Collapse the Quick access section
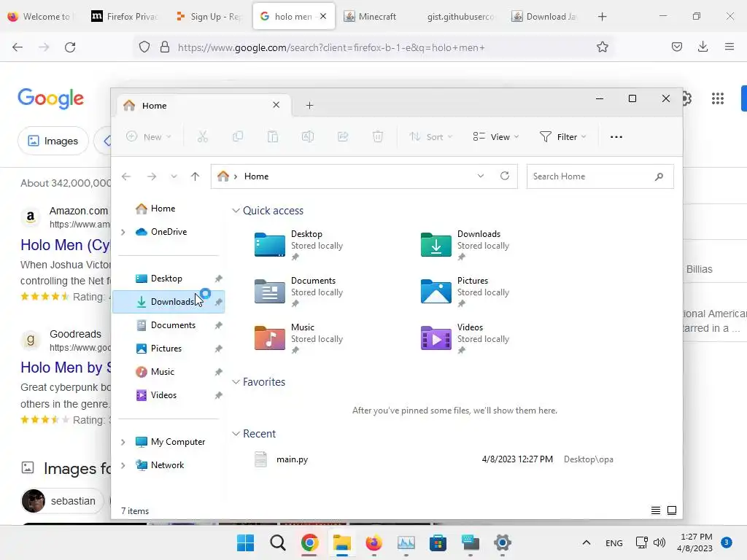Viewport: 747px width, 560px height. coord(236,211)
